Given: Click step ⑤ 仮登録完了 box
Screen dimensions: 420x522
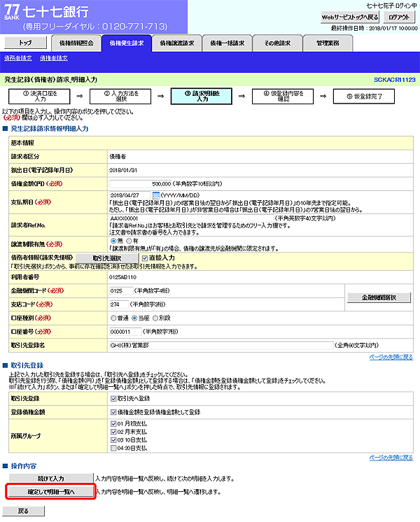Looking at the screenshot, I should pos(364,96).
